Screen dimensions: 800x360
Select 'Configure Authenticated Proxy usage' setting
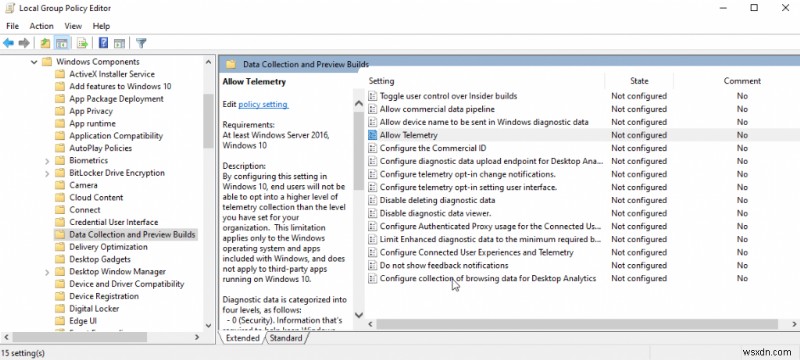coord(490,226)
